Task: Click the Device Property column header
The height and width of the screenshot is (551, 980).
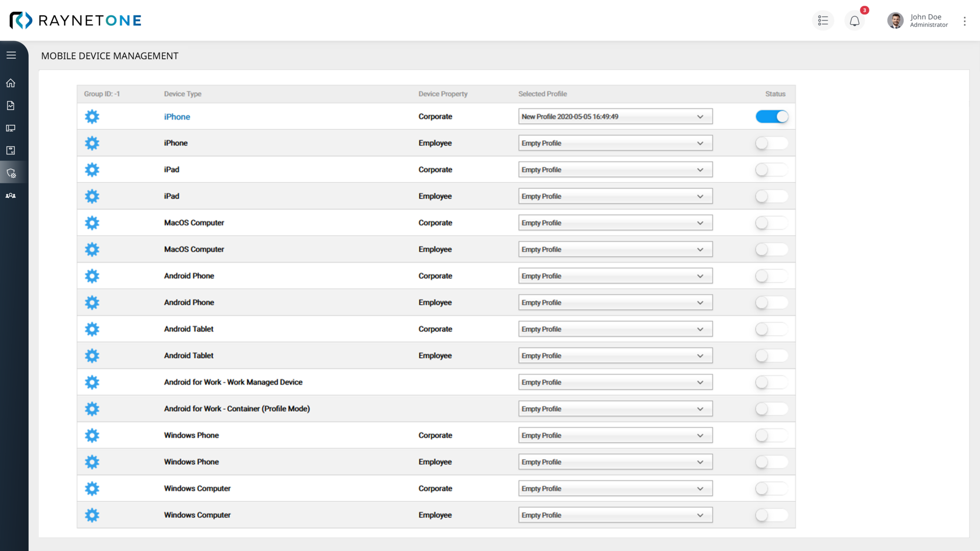Action: tap(443, 94)
